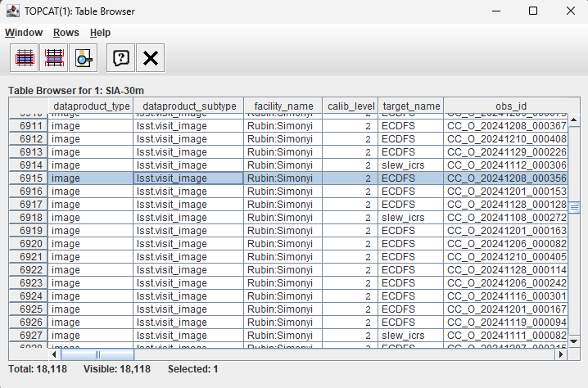Click the target_name column header
The image size is (588, 388).
(411, 106)
